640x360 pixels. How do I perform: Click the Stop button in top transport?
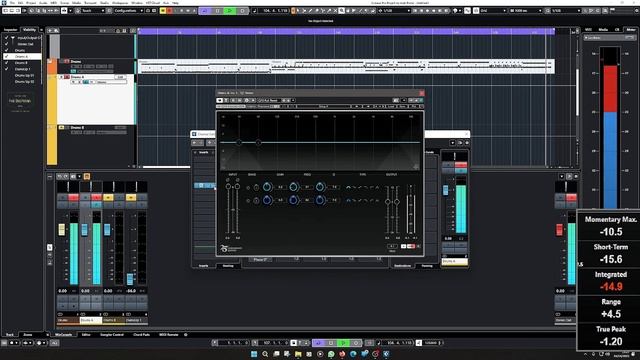tap(217, 11)
